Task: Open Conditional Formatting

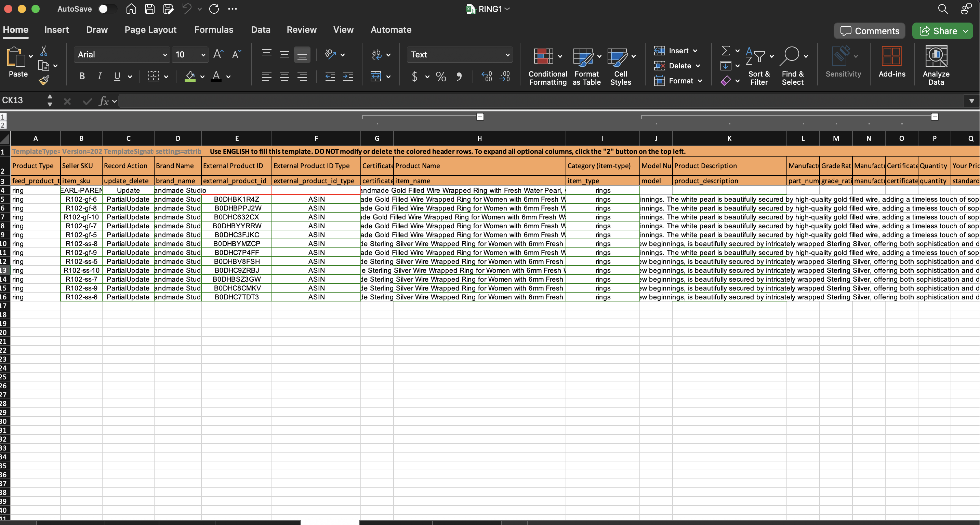Action: [547, 66]
